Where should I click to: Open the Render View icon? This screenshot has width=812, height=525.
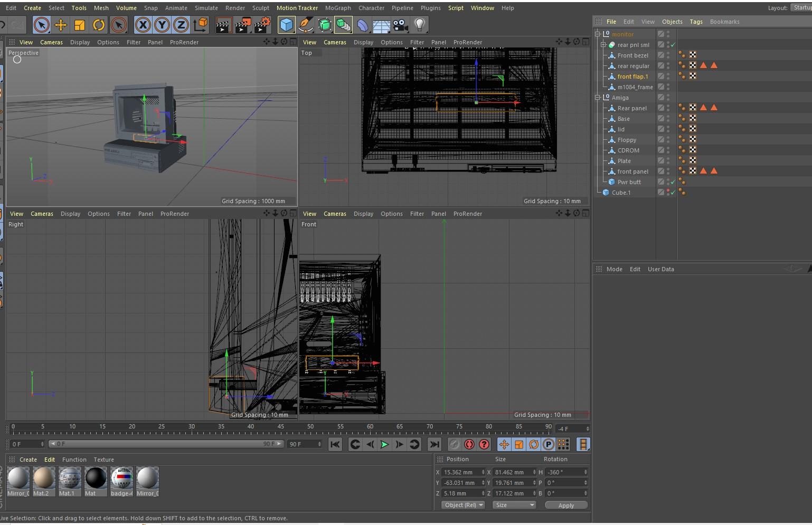click(x=224, y=24)
